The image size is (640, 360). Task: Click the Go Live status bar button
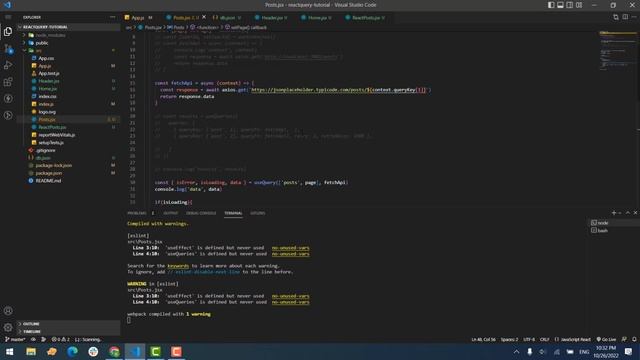(x=606, y=340)
